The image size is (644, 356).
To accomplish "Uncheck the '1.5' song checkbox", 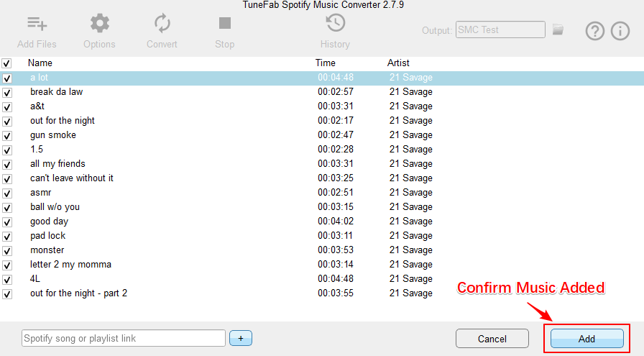I will pyautogui.click(x=7, y=150).
